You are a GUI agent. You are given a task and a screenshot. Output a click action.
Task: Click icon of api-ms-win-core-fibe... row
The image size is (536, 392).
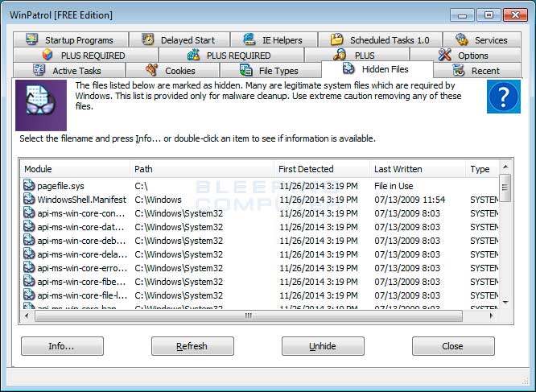[x=29, y=281]
